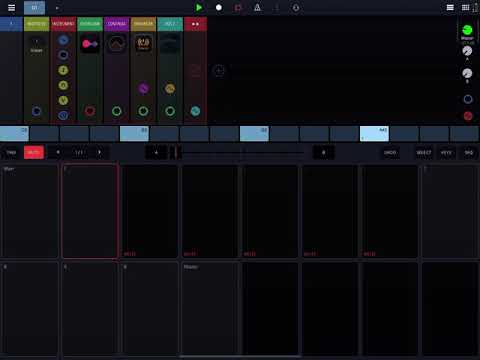
Task: Open the hamburger main menu at top left
Action: [11, 7]
